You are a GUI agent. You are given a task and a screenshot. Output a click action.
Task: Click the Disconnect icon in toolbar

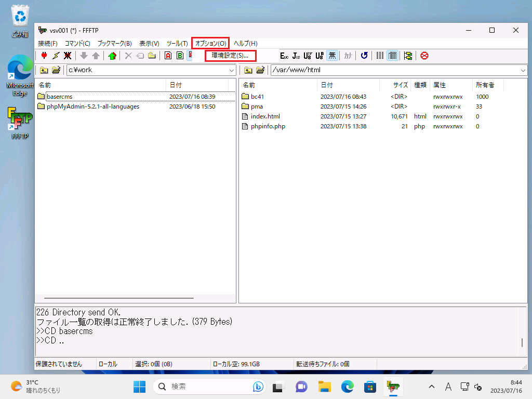[68, 56]
